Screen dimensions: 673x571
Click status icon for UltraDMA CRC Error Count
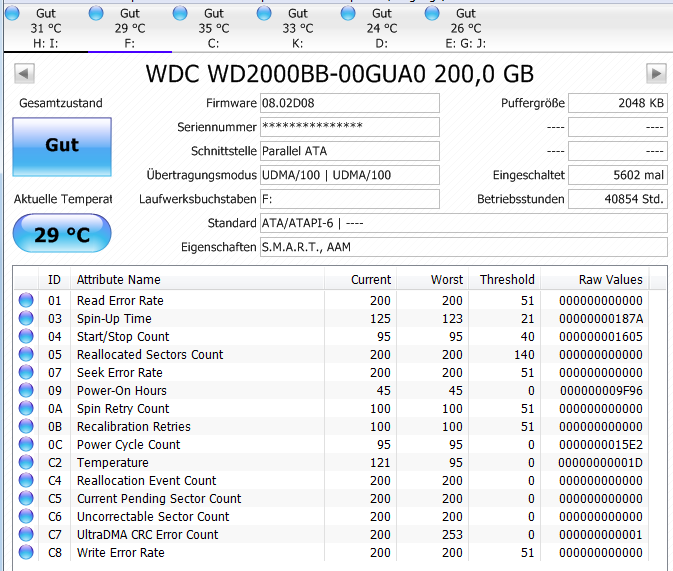[26, 535]
